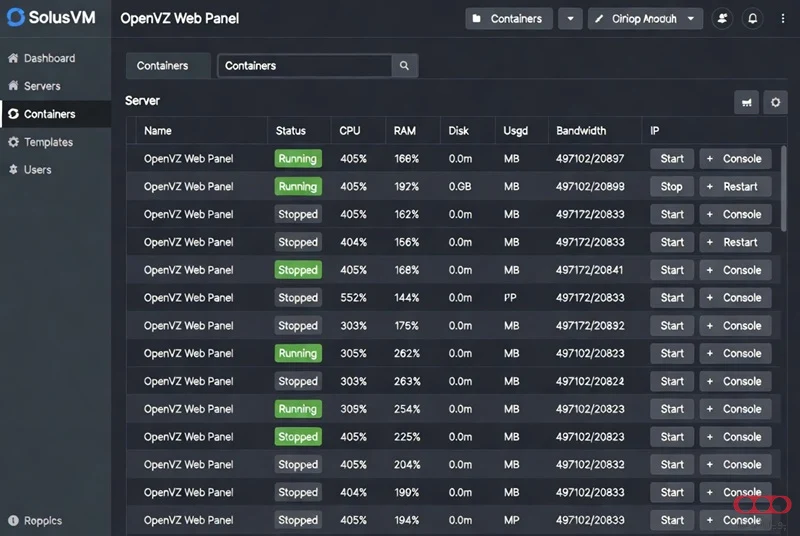Viewport: 800px width, 536px height.
Task: Start the container with 263% RAM
Action: pos(672,381)
